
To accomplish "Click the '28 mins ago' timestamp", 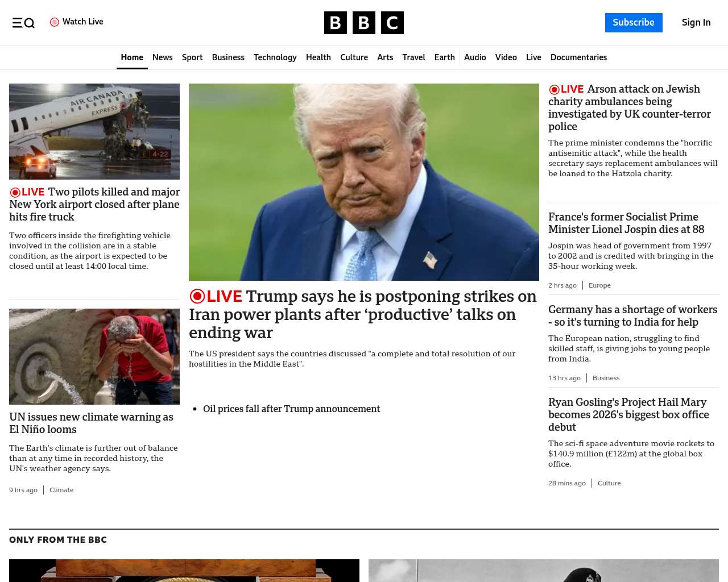I will 567,483.
